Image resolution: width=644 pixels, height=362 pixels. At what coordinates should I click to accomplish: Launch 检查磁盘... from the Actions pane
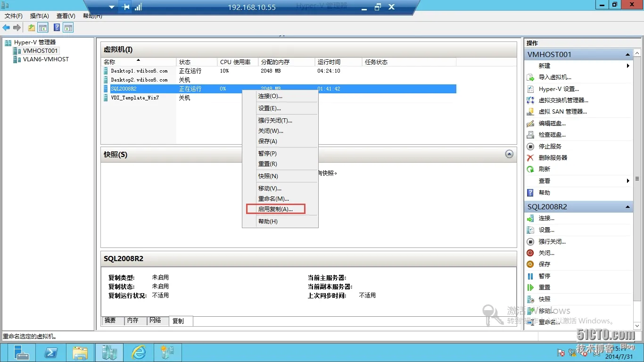552,135
